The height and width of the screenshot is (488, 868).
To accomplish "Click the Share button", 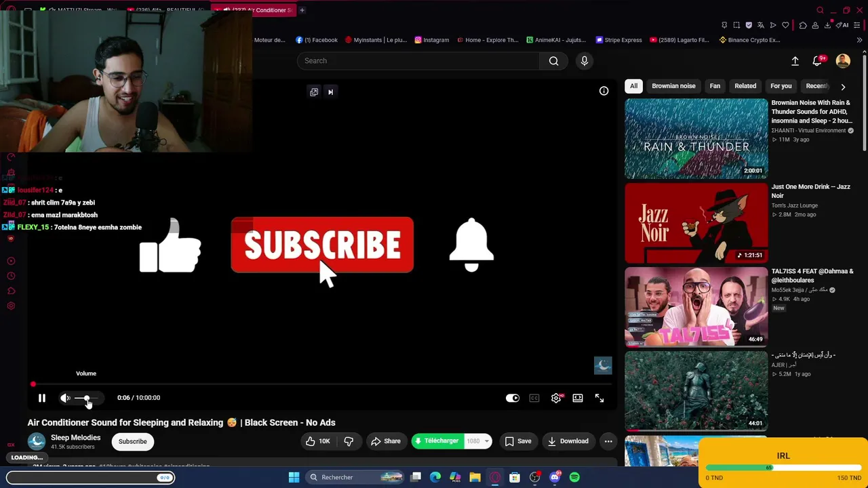I will tap(385, 441).
